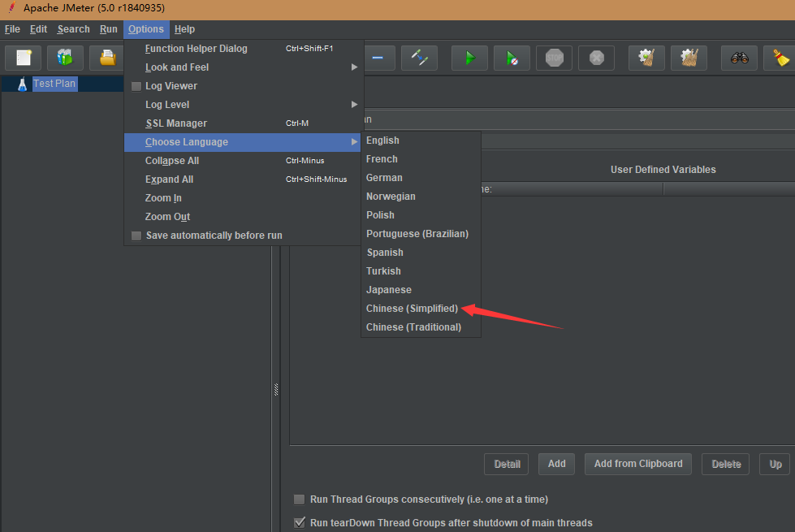Select Polish language
The image size is (795, 532).
coord(421,215)
